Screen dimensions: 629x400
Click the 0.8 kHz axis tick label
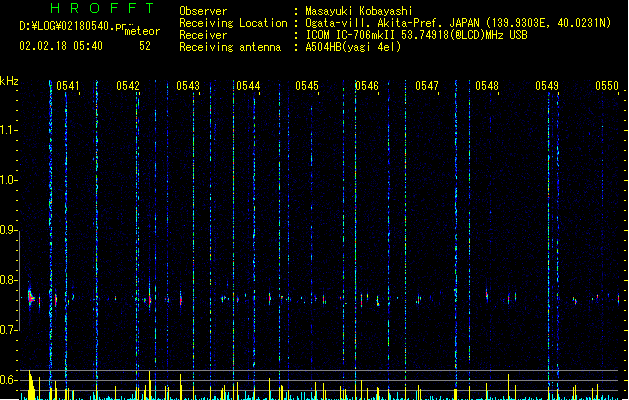(7, 280)
